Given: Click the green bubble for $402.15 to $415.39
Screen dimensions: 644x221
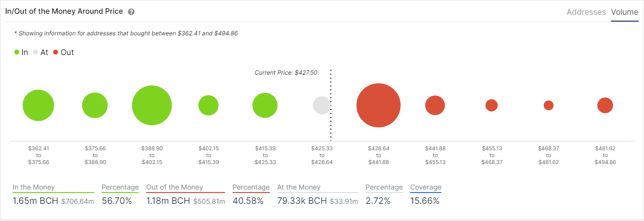Looking at the screenshot, I should click(x=208, y=106).
